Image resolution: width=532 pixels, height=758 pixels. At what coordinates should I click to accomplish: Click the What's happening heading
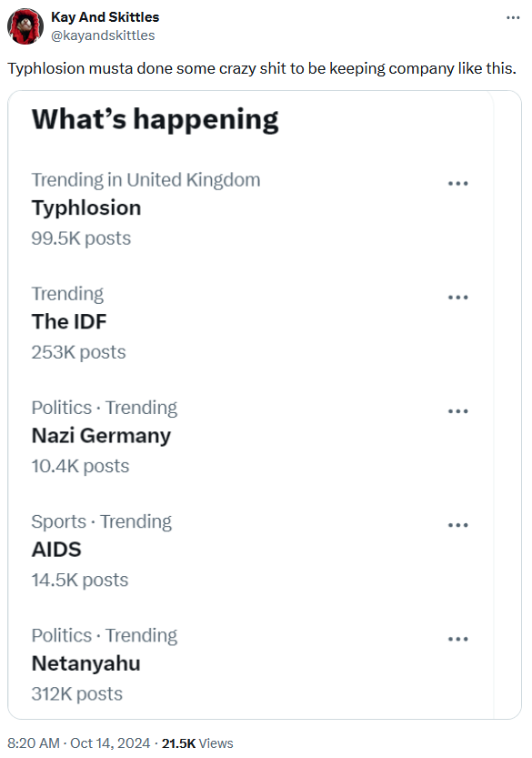pos(154,118)
